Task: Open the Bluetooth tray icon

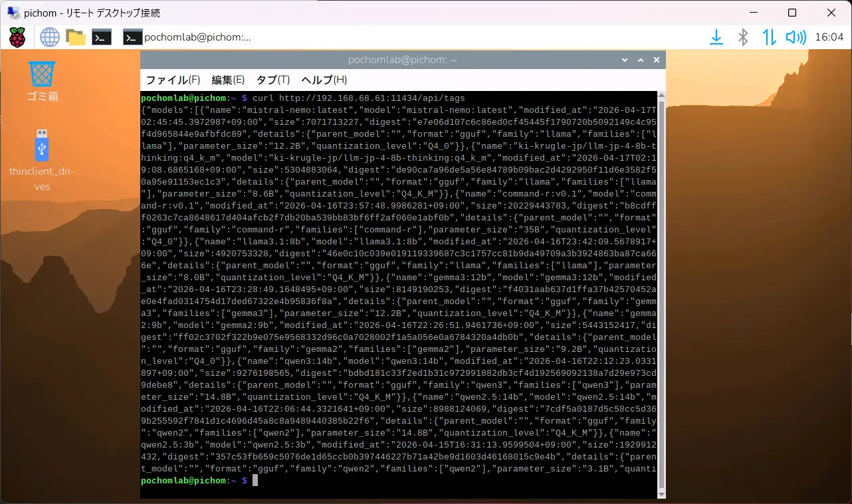Action: pyautogui.click(x=743, y=37)
